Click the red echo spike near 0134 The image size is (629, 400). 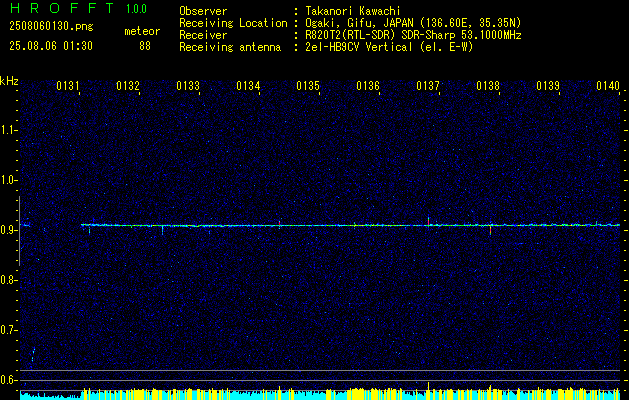tap(280, 224)
